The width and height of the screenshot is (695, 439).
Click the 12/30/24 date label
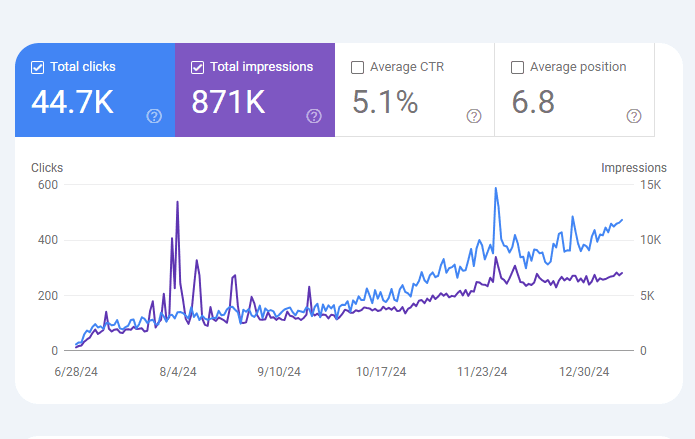click(x=583, y=372)
